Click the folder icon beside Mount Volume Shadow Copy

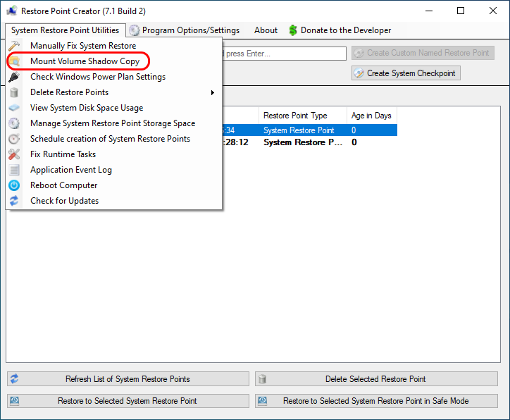pyautogui.click(x=14, y=61)
